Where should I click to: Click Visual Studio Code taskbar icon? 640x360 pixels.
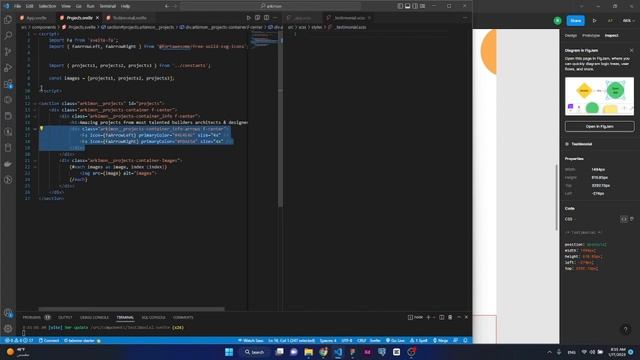[338, 352]
